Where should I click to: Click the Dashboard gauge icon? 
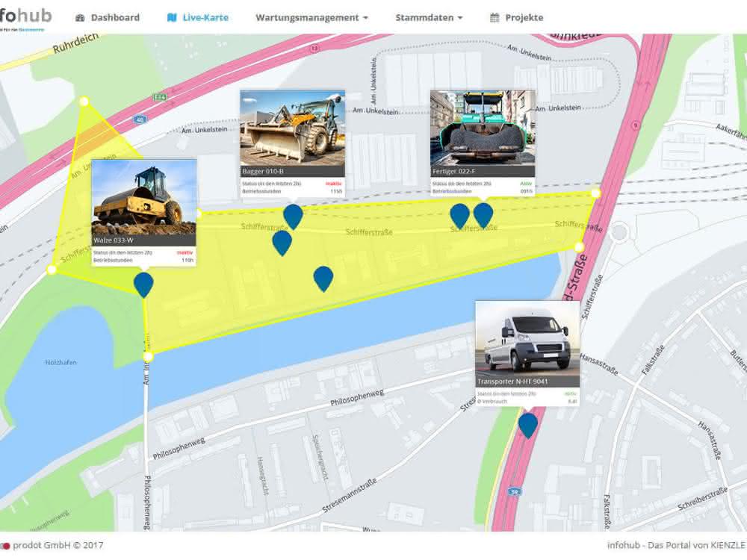(x=80, y=18)
